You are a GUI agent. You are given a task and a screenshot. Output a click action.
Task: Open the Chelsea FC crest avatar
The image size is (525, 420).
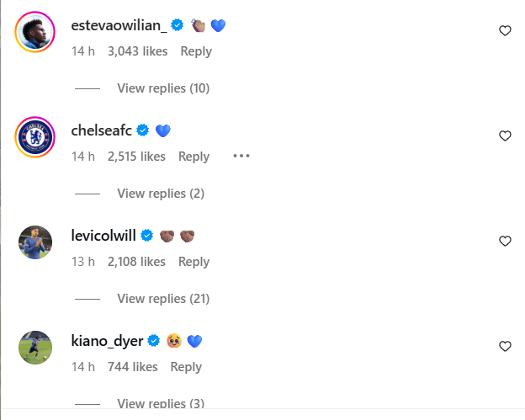click(x=36, y=136)
